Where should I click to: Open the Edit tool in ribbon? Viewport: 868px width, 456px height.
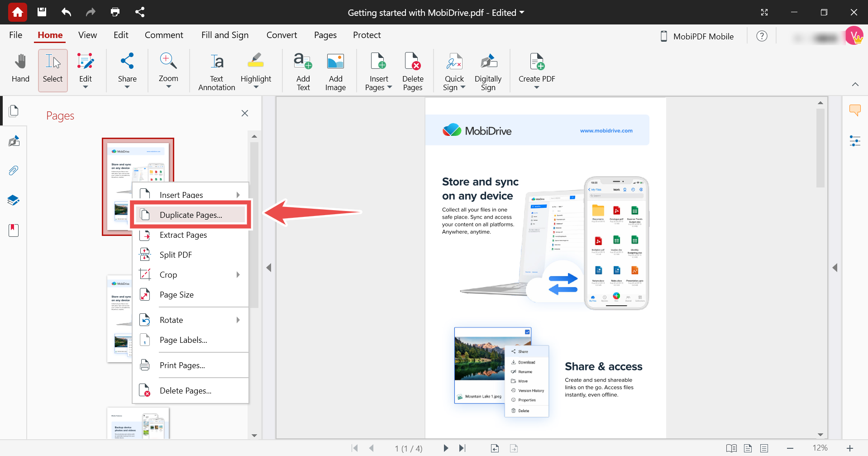(86, 71)
